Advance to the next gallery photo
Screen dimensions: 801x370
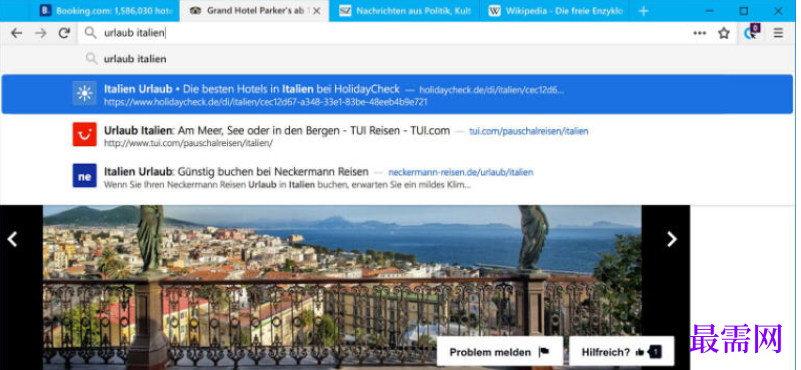[x=672, y=239]
